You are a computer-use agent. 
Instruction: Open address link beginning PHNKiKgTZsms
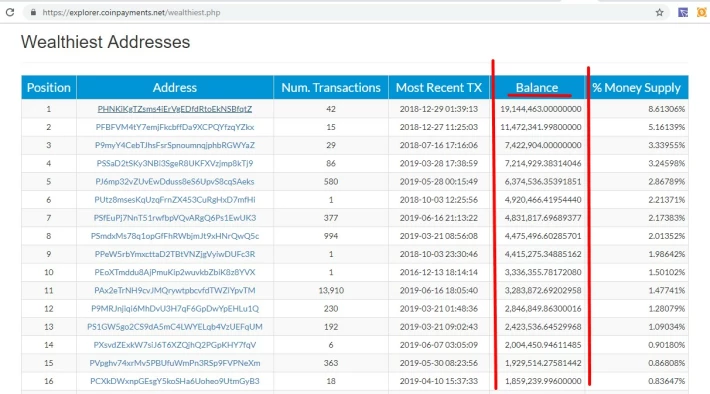coord(175,109)
